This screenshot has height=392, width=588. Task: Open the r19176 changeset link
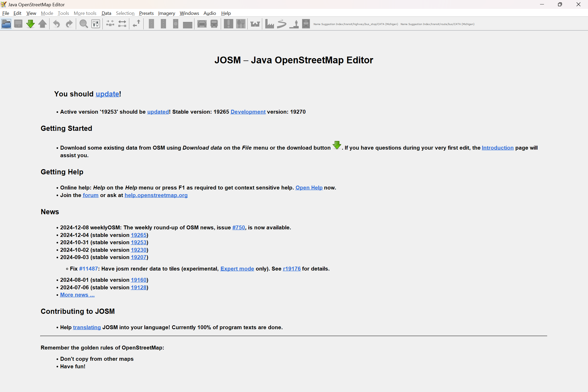[292, 269]
